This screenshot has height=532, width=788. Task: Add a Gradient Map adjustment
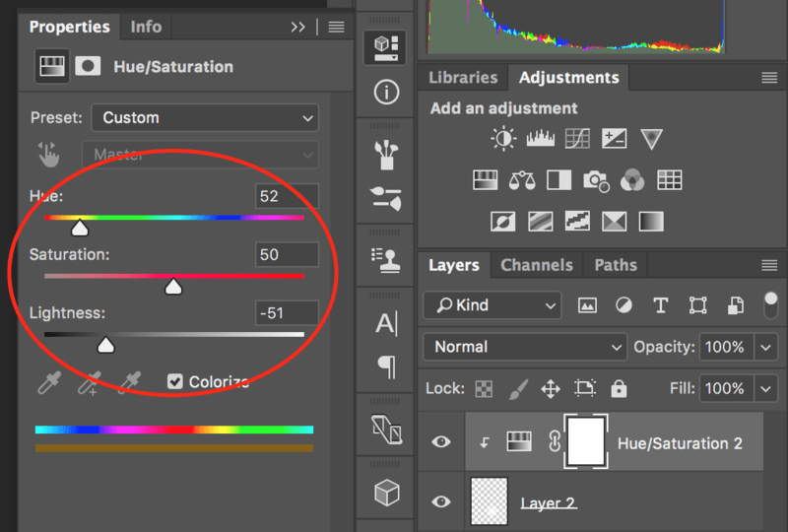[x=651, y=222]
